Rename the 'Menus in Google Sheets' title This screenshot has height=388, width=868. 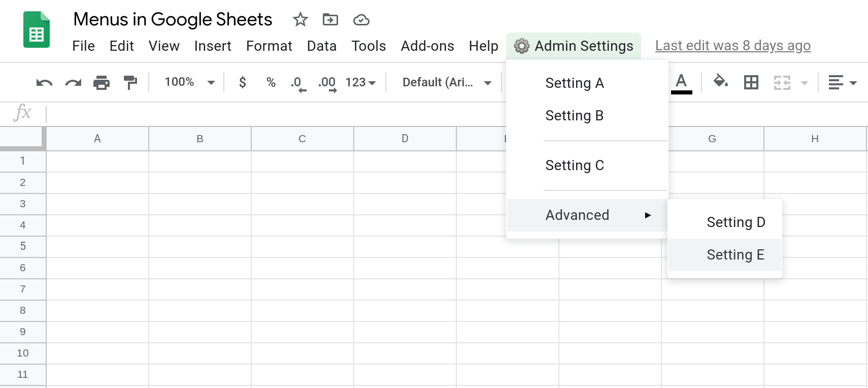173,19
